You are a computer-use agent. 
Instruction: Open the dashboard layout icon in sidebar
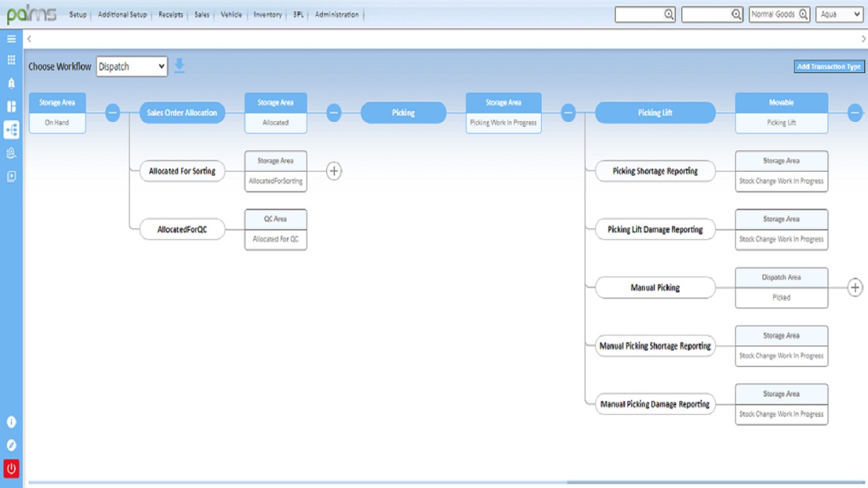(x=11, y=106)
